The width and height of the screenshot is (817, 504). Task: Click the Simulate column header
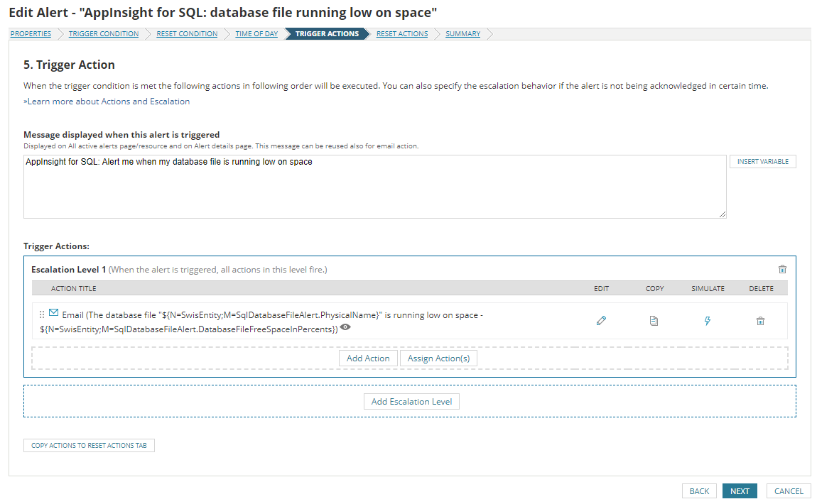[x=708, y=288]
